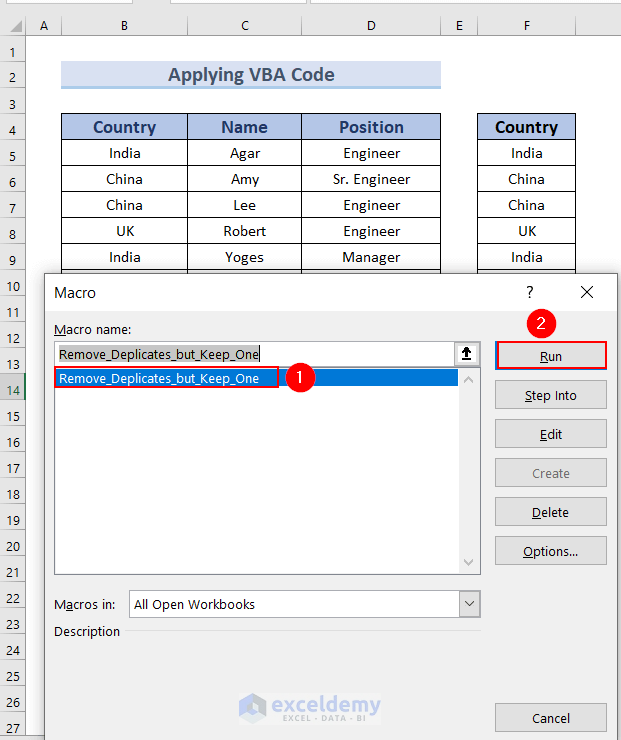The image size is (621, 740).
Task: Click the Run button in Macro dialog
Action: [x=551, y=356]
